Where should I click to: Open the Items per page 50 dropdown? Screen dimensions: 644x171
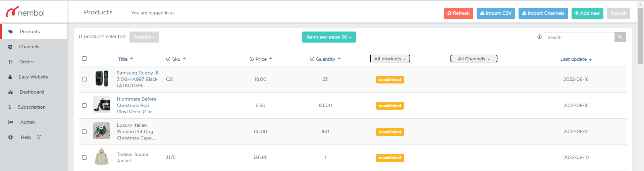(x=329, y=37)
